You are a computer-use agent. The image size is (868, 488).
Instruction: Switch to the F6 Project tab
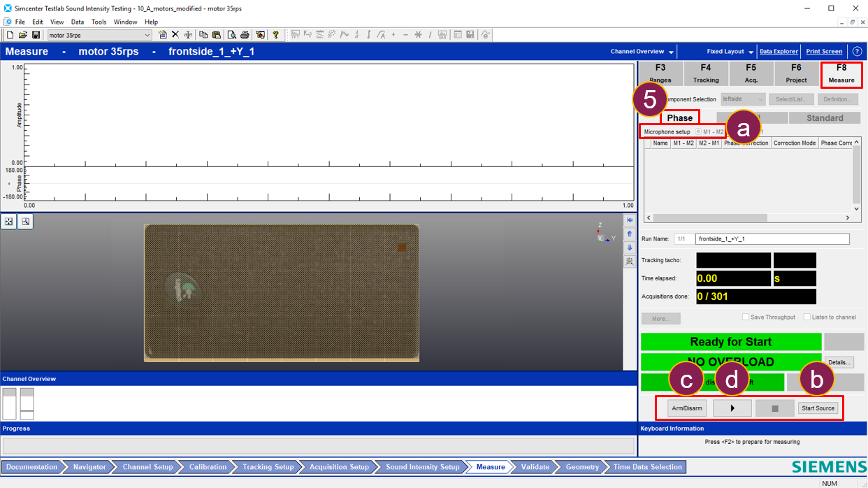pos(797,73)
